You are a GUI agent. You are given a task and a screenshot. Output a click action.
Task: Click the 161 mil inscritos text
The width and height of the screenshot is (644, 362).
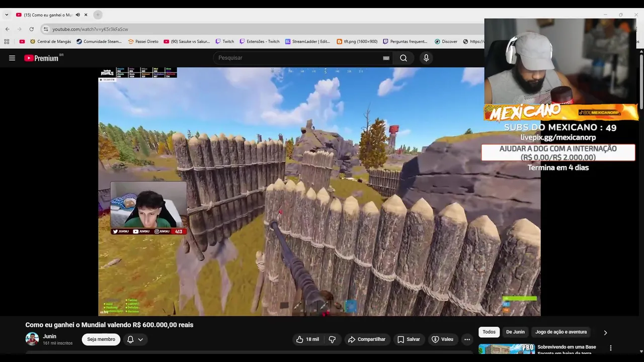click(x=57, y=343)
